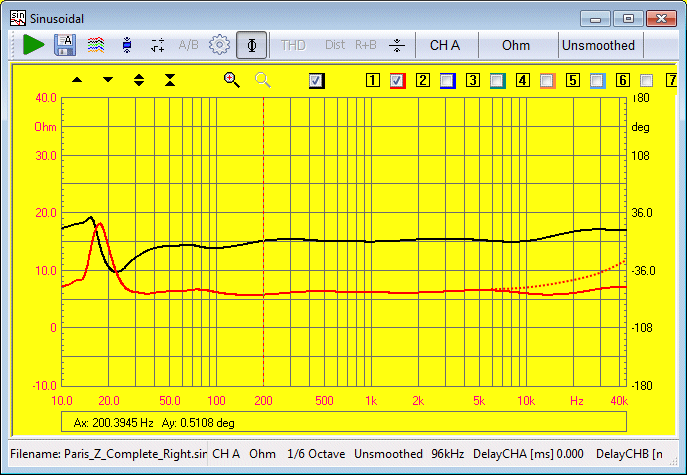Click the Sinusoidal window title icon
This screenshot has width=687, height=475.
click(18, 18)
